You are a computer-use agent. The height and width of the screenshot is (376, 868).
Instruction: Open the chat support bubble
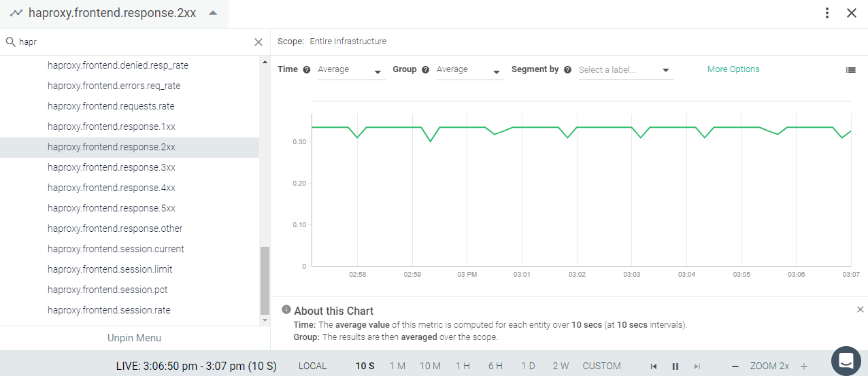click(846, 360)
